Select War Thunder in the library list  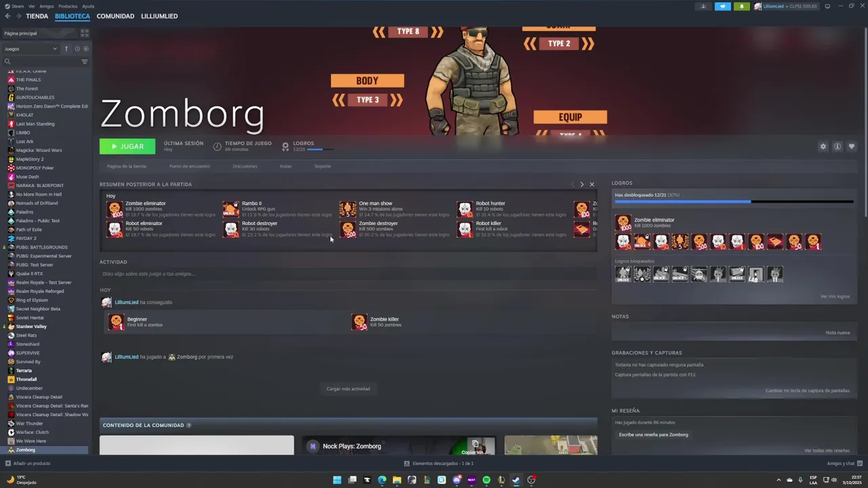[29, 424]
